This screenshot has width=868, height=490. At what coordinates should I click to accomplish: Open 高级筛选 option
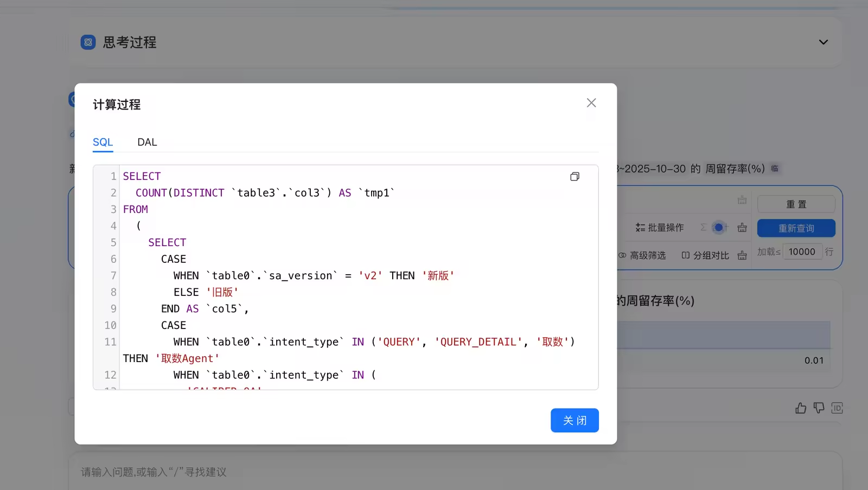pos(642,255)
